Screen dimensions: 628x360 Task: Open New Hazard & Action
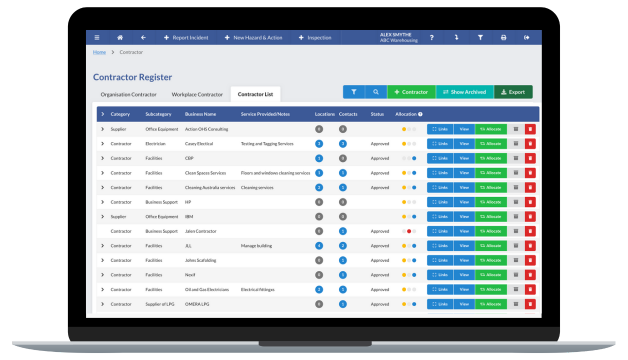pyautogui.click(x=253, y=38)
